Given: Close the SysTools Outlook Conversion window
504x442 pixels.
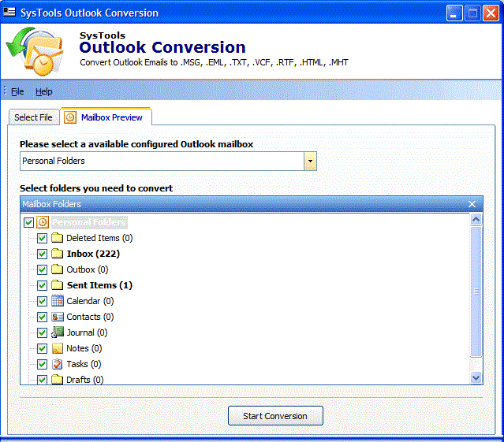Looking at the screenshot, I should [491, 13].
